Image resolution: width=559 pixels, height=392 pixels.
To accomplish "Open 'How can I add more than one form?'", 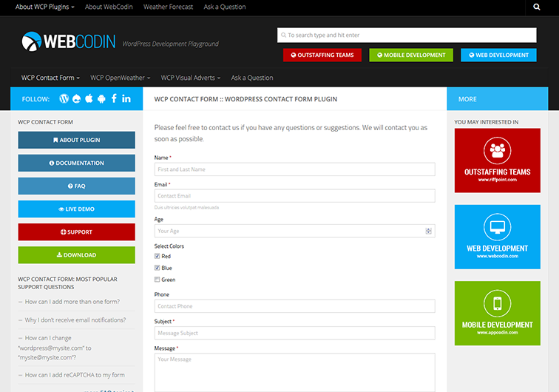I will point(72,302).
